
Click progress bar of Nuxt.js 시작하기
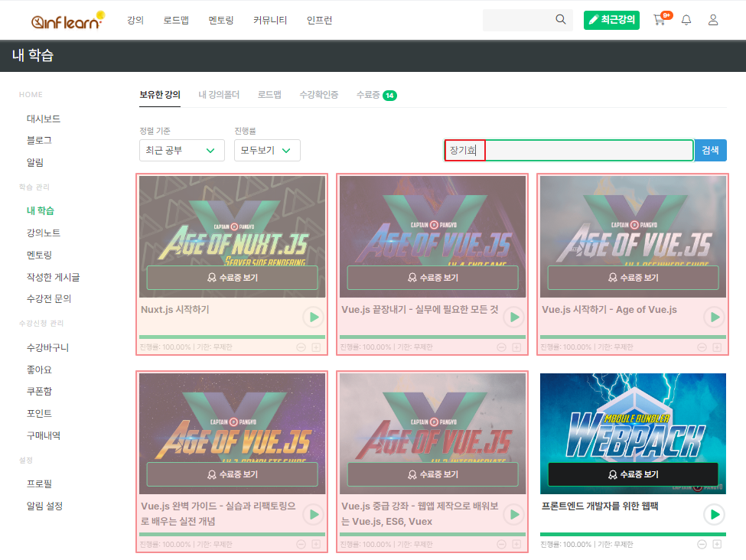tap(232, 337)
